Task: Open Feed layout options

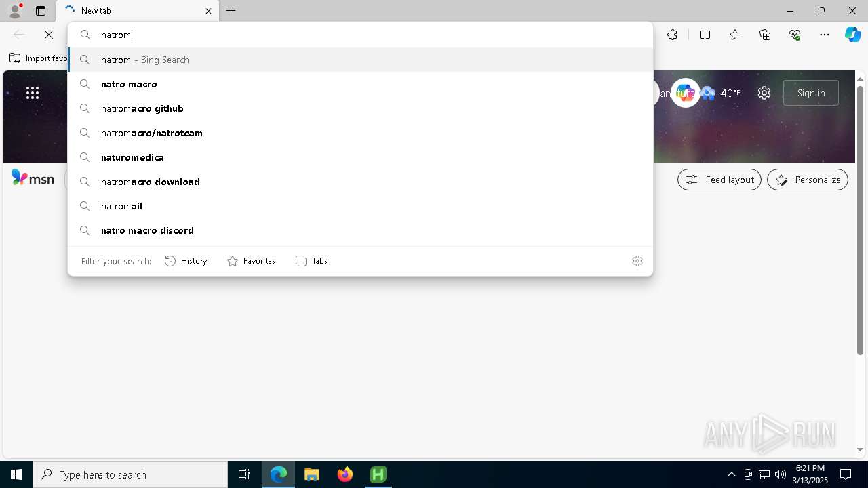Action: (x=719, y=180)
